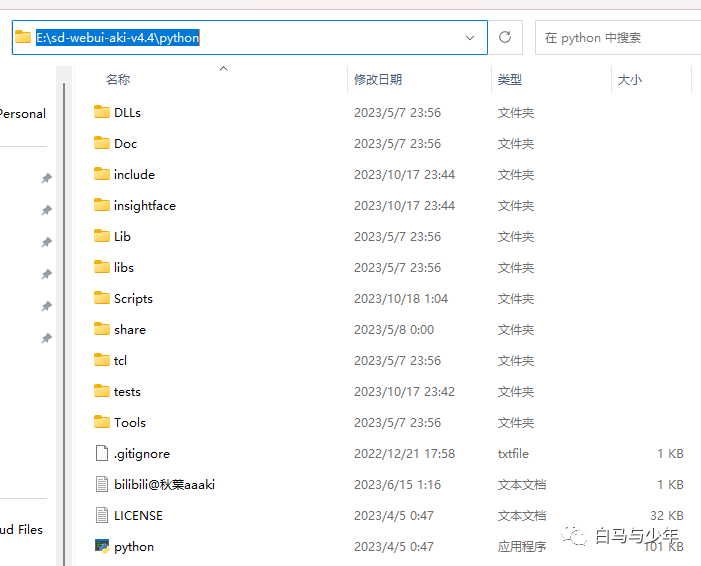Click the 类型 column header

[x=510, y=80]
